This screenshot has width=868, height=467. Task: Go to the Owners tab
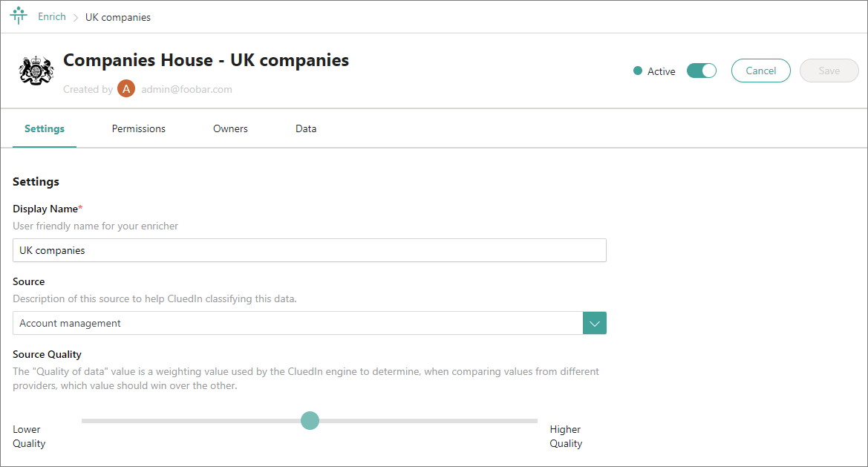[x=230, y=128]
